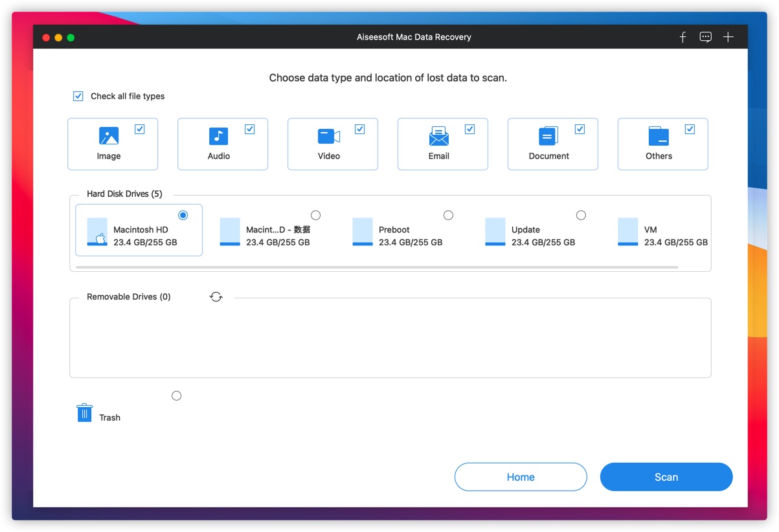
Task: Click the Macint...D - 数据 drive name text
Action: tap(278, 230)
